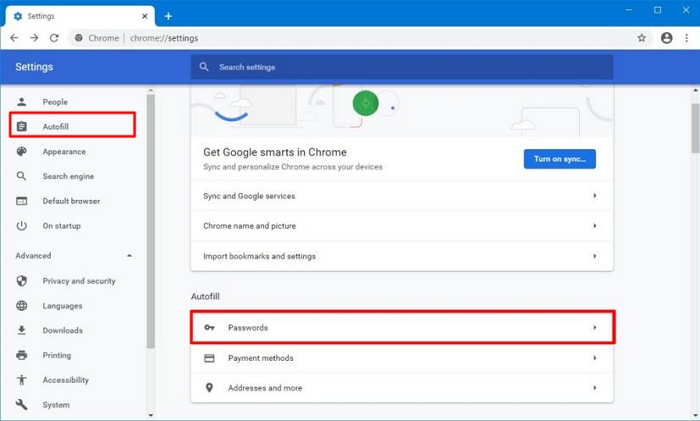The image size is (700, 421).
Task: Click sidebar scrollbar down arrow
Action: 150,415
